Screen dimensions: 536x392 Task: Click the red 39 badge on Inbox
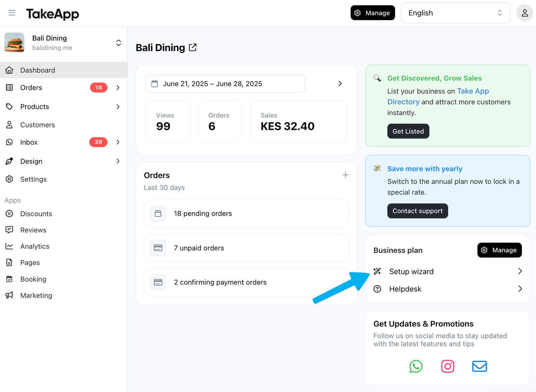(x=98, y=142)
